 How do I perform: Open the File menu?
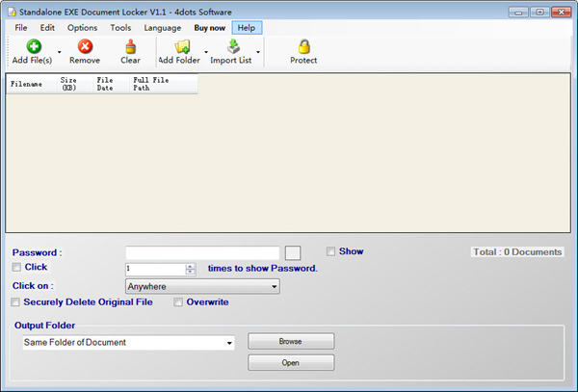pos(21,28)
